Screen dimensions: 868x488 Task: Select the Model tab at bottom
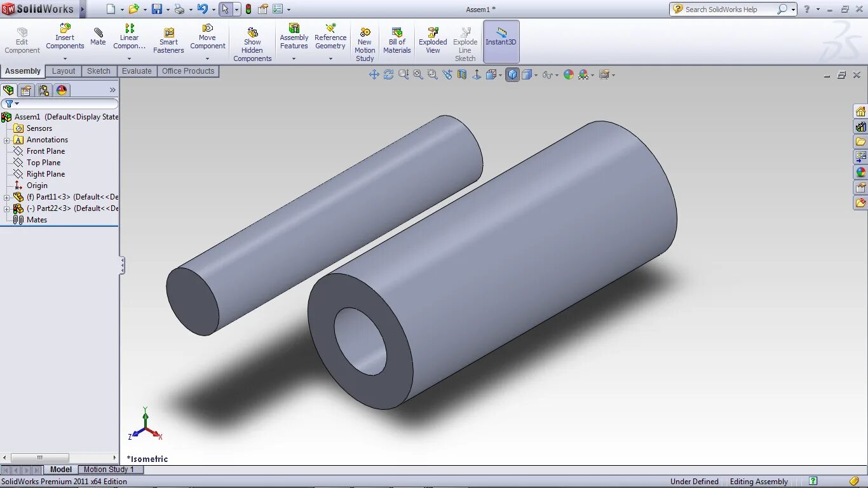click(x=61, y=470)
